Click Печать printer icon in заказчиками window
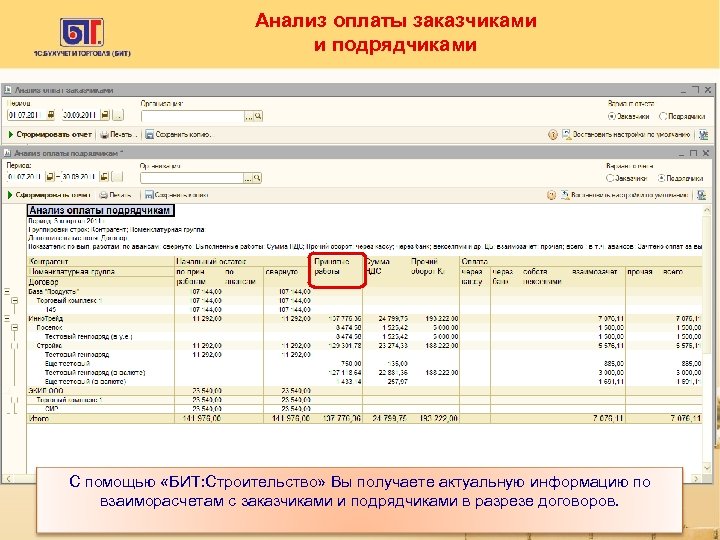The image size is (720, 540). (105, 135)
